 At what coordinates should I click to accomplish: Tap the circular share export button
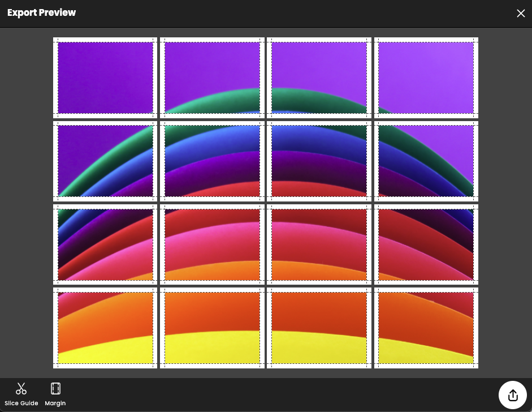[512, 395]
